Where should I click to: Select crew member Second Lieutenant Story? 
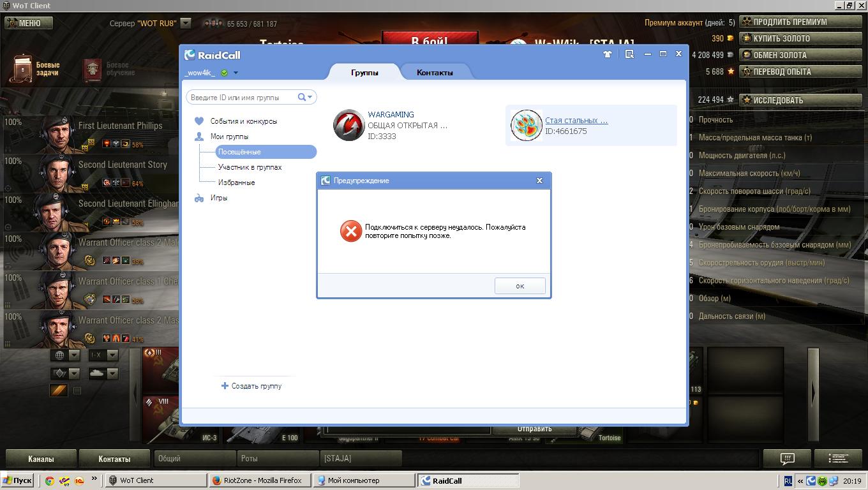tap(91, 174)
